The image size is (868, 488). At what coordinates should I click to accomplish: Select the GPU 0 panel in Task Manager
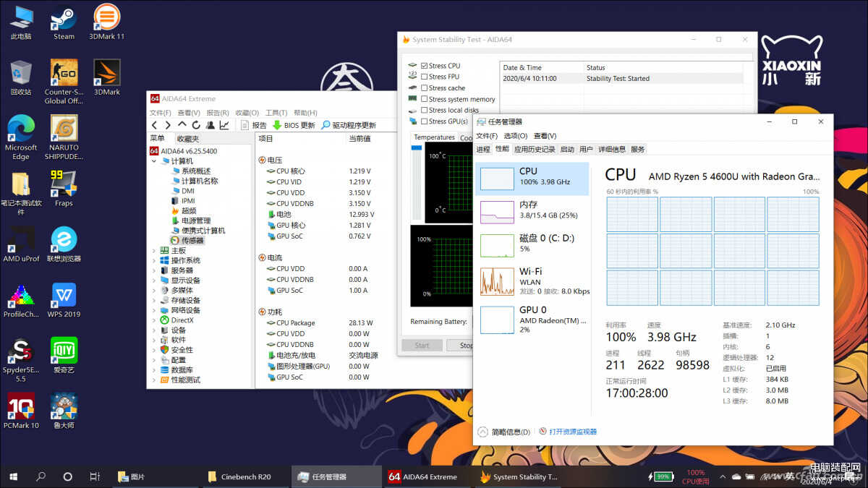pyautogui.click(x=534, y=319)
